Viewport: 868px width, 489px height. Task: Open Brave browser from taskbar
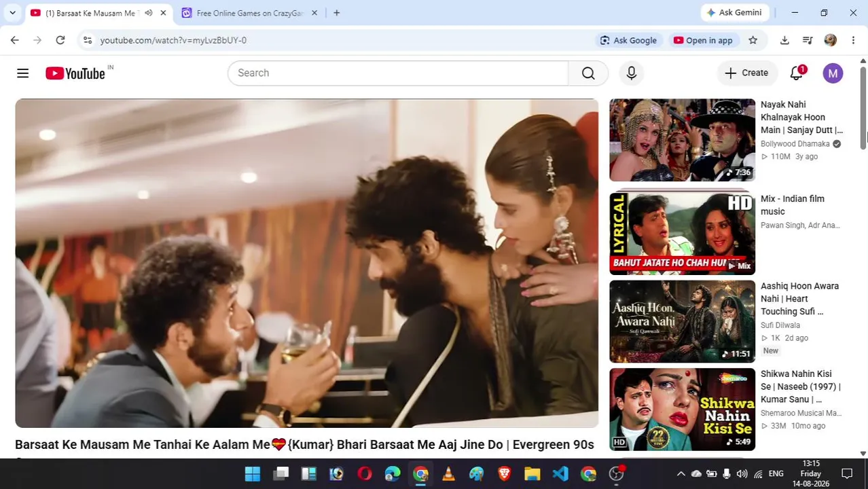click(504, 473)
